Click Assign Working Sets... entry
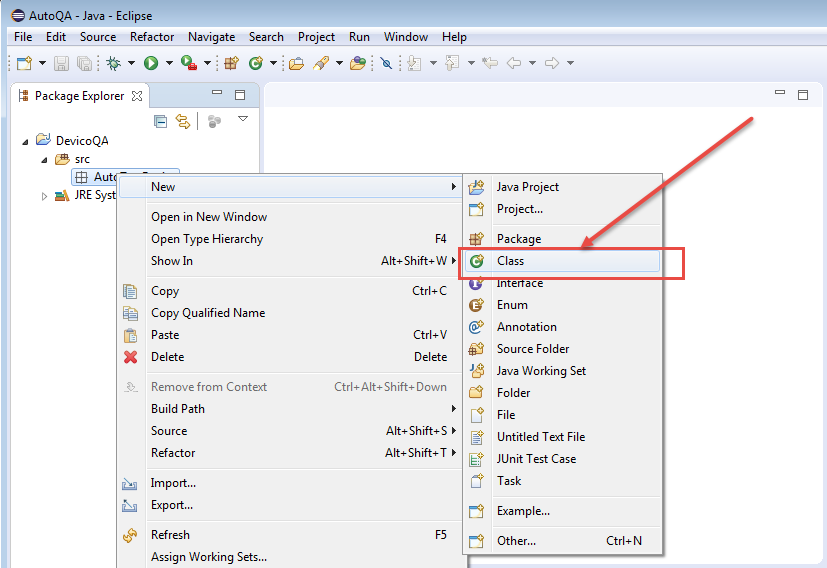Image resolution: width=827 pixels, height=568 pixels. tap(290, 557)
